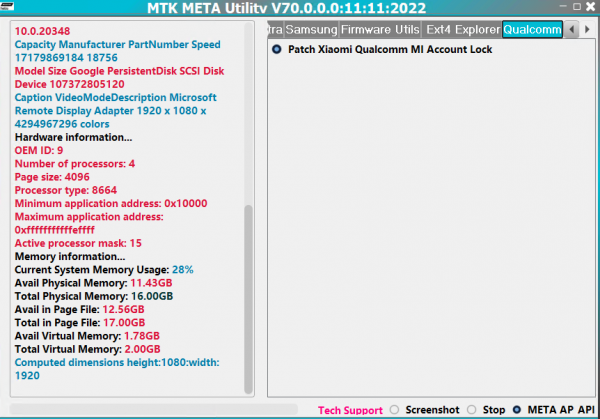600x419 pixels.
Task: Click the 'Device 107372805120' log line
Action: [70, 84]
